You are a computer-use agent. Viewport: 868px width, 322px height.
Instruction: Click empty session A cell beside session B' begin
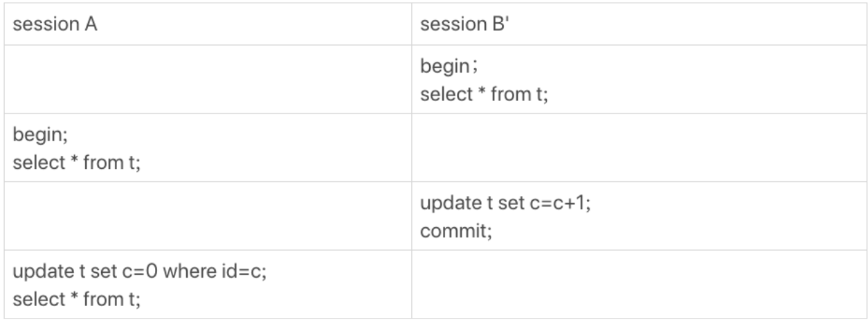pos(208,79)
